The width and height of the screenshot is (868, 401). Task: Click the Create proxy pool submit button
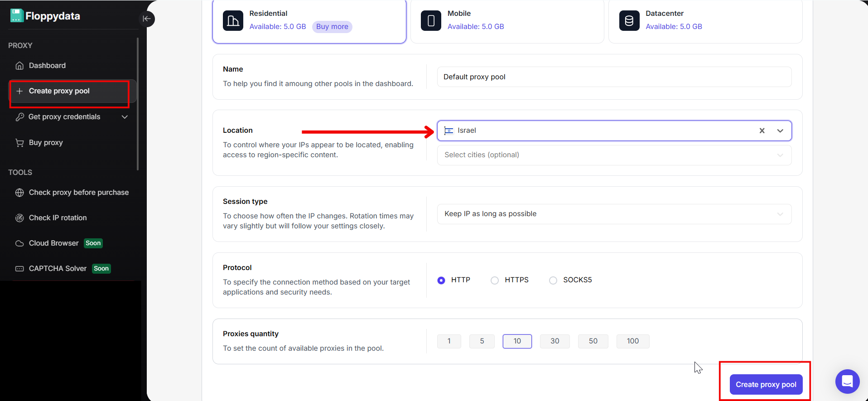pos(766,384)
